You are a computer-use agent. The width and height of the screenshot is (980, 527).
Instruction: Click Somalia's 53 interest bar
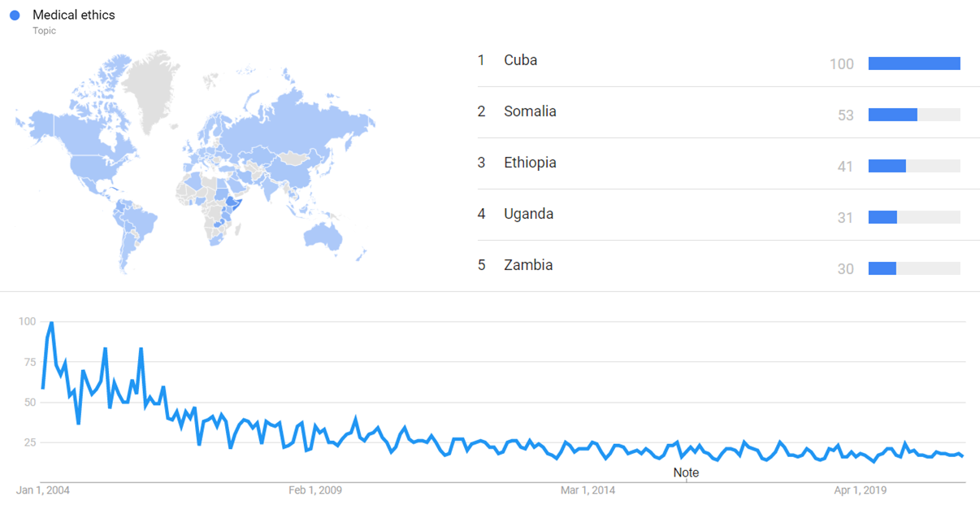click(x=893, y=115)
